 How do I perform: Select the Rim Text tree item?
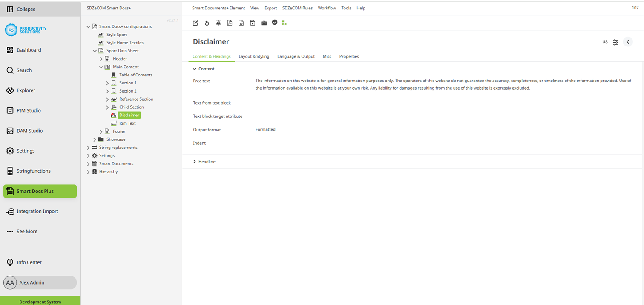(127, 123)
